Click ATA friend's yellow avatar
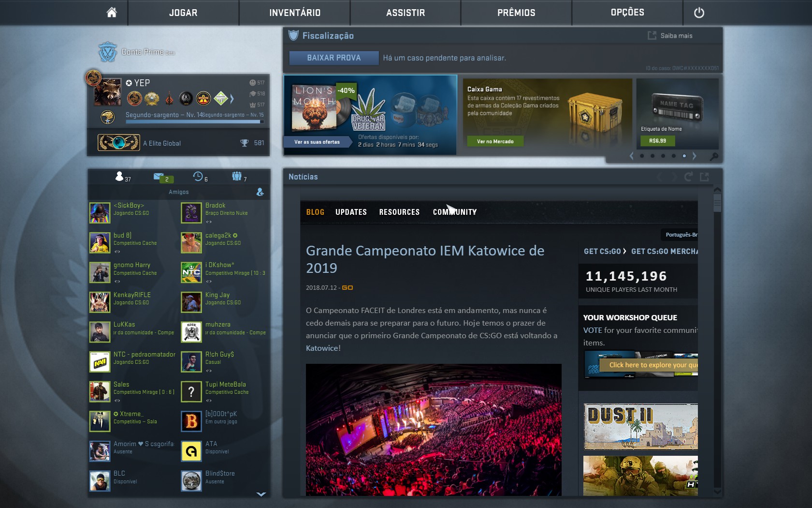812x508 pixels. click(191, 451)
